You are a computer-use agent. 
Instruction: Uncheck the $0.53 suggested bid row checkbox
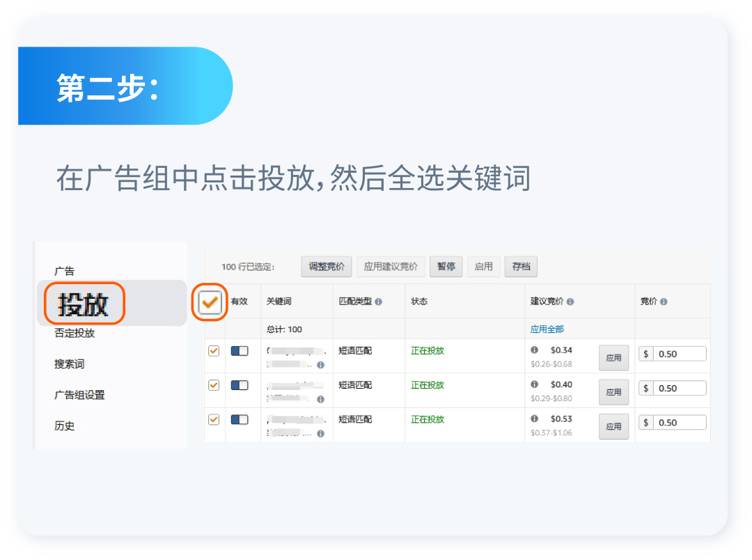click(x=214, y=419)
